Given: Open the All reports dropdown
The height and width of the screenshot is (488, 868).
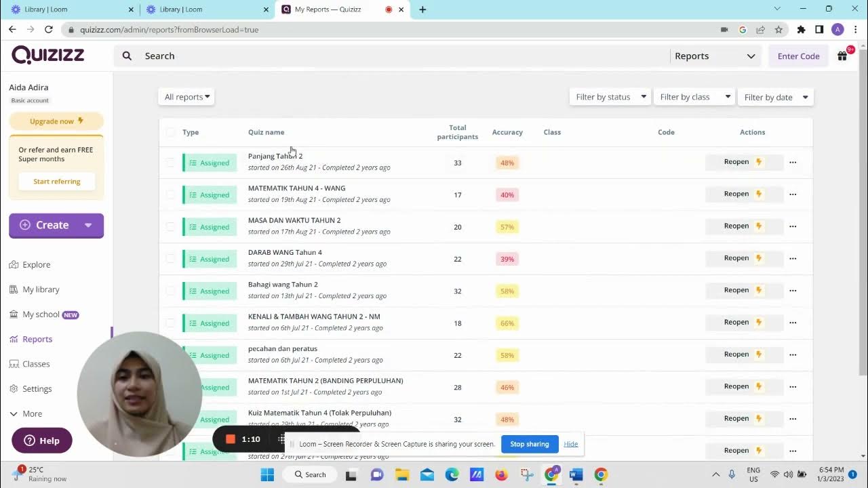Looking at the screenshot, I should point(186,97).
